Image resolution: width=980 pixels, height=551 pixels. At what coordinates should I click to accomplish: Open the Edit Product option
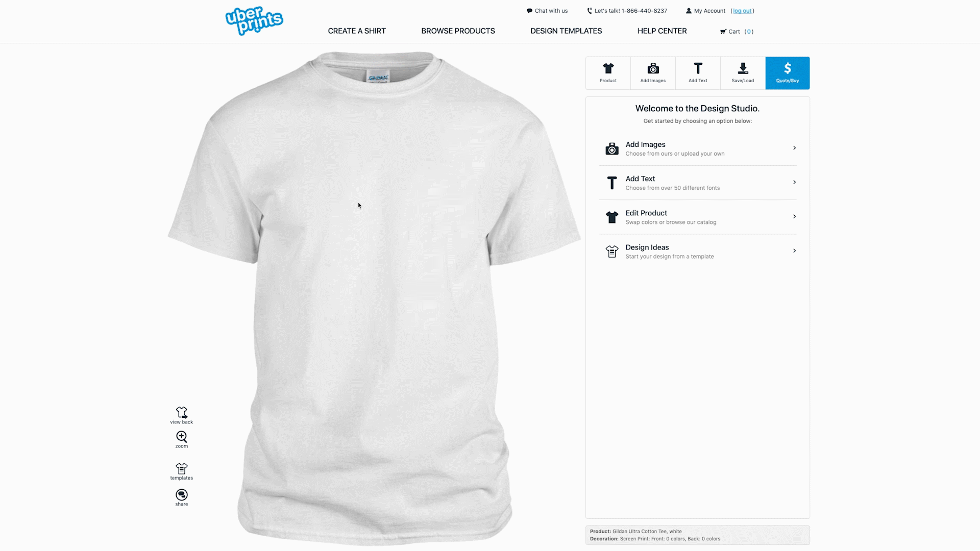click(x=697, y=216)
